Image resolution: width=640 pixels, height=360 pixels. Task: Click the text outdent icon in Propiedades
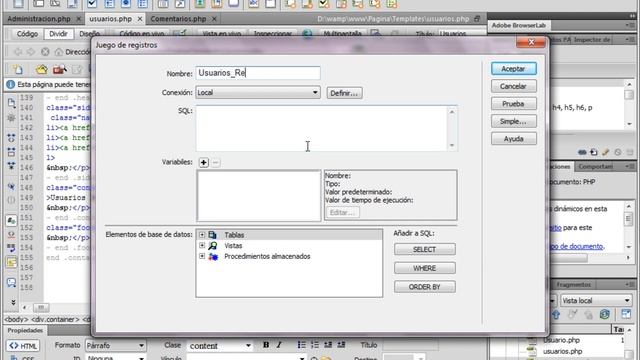pos(328,345)
